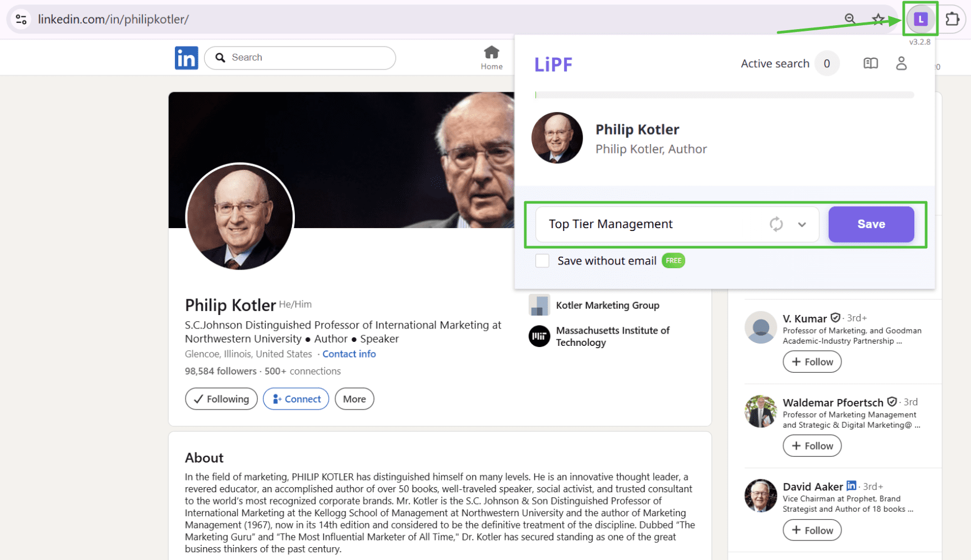
Task: Click Connect with Philip Kotler
Action: coord(296,399)
